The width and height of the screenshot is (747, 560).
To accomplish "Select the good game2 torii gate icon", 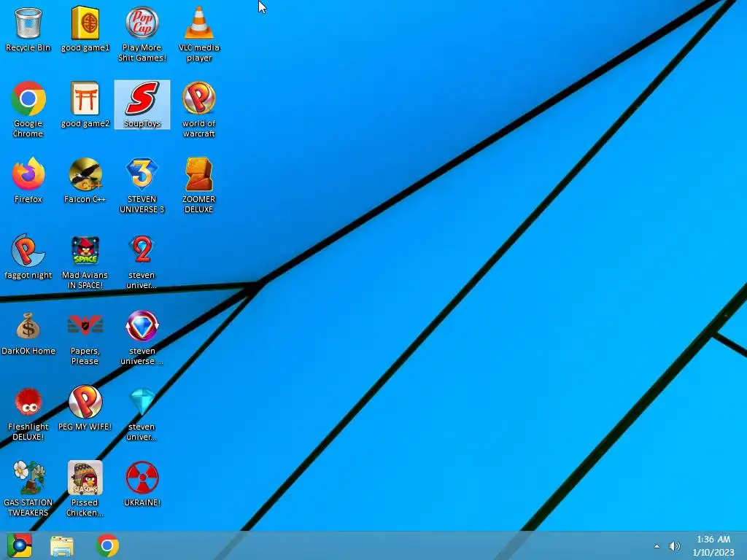I will click(85, 105).
